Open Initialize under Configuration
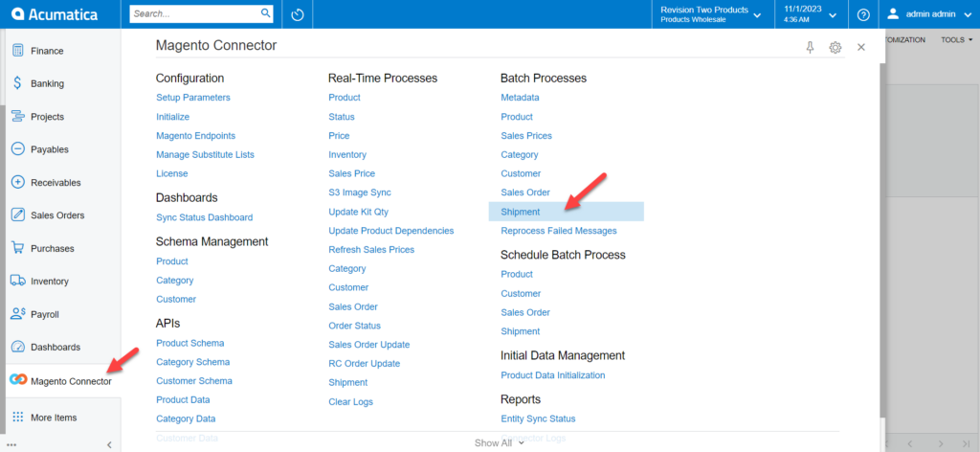Screen dimensions: 980x452 pyautogui.click(x=172, y=117)
